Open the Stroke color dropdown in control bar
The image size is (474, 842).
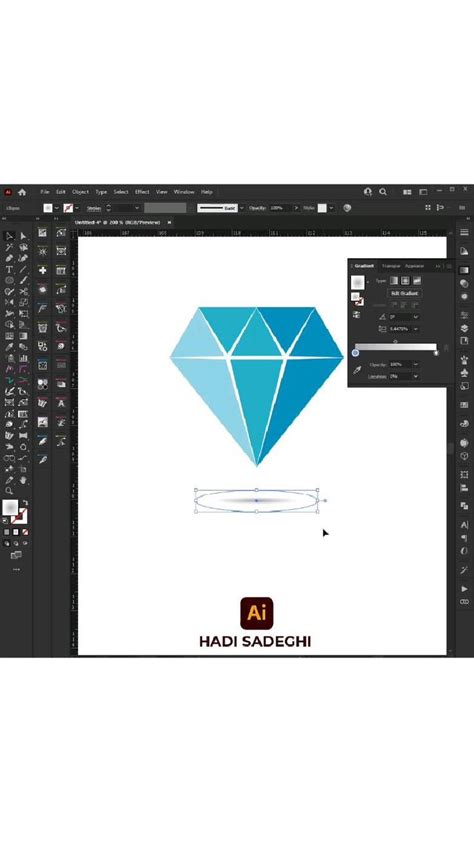(77, 208)
